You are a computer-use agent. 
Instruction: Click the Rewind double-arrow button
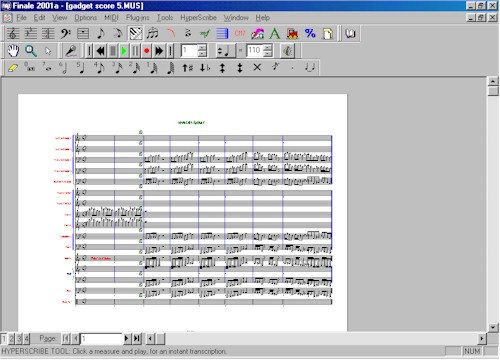(x=101, y=51)
